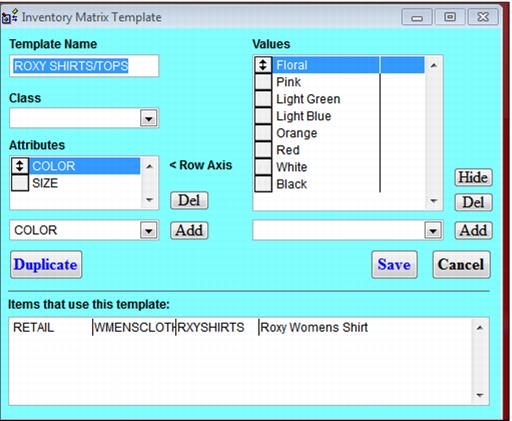Click the Values list scroll down arrow
This screenshot has width=512, height=421.
pos(434,201)
